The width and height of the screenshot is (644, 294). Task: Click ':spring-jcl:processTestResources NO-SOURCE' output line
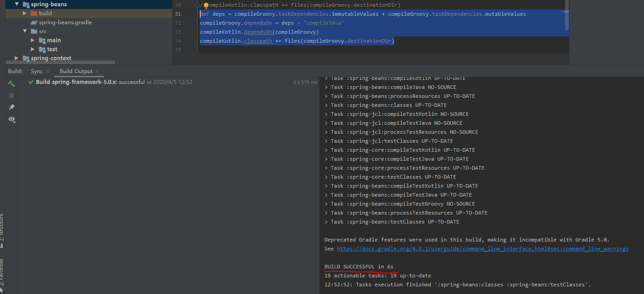[401, 132]
